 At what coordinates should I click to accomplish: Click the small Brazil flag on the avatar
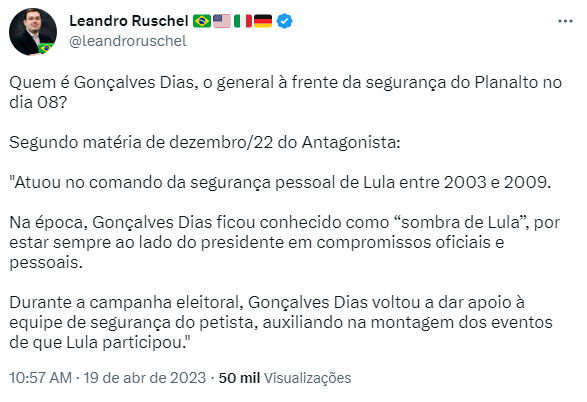46,48
